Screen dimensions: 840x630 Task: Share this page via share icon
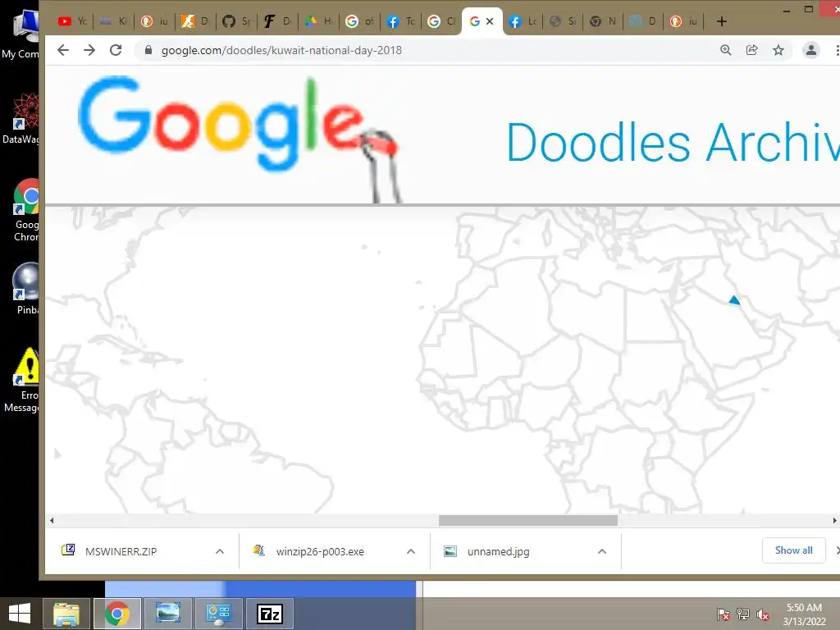752,50
